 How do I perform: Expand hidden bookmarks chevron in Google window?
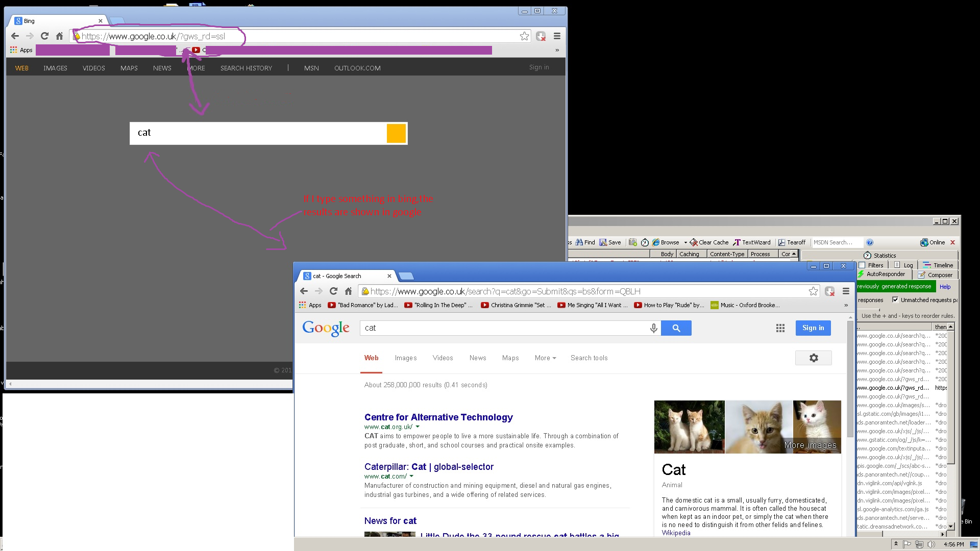pos(846,305)
